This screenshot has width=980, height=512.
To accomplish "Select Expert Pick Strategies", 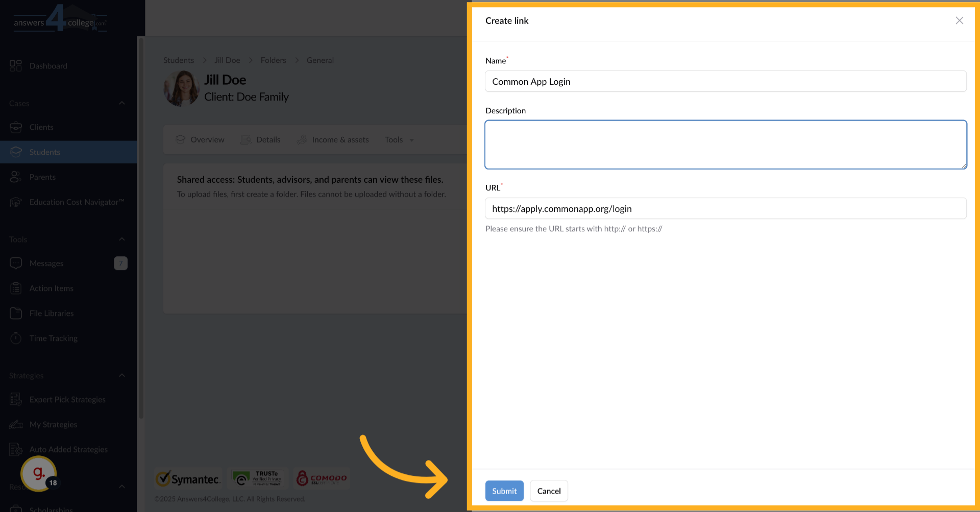I will tap(67, 399).
